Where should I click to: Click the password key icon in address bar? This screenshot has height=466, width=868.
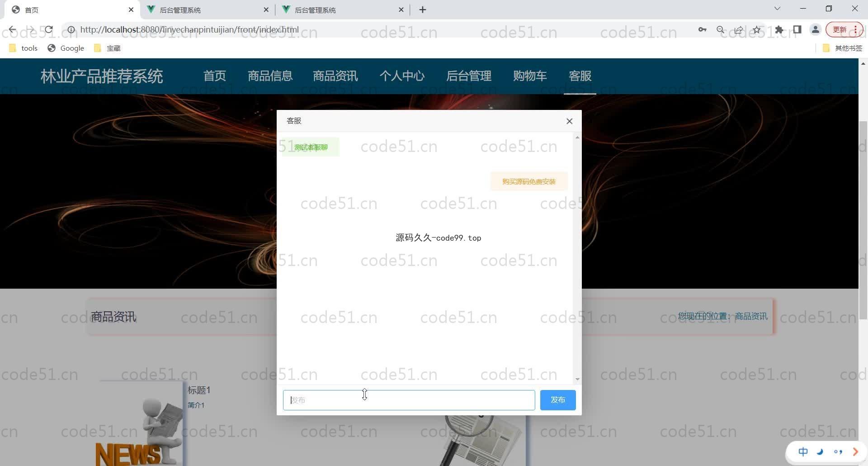(702, 30)
